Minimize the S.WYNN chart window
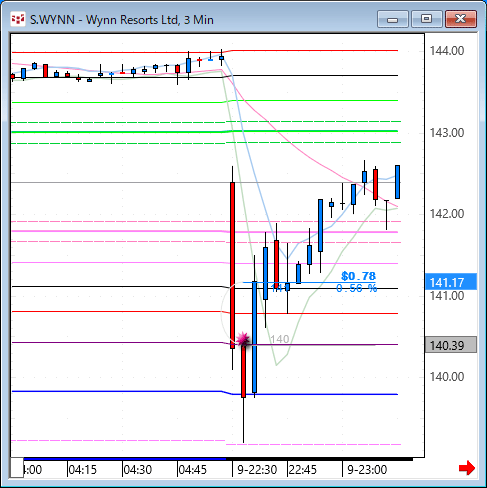This screenshot has height=488, width=487. click(x=393, y=19)
